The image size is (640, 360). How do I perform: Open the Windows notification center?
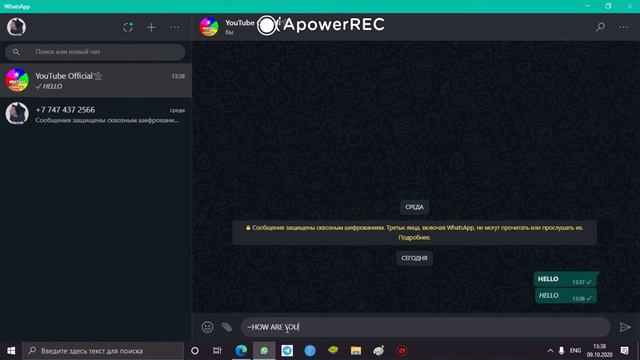624,351
